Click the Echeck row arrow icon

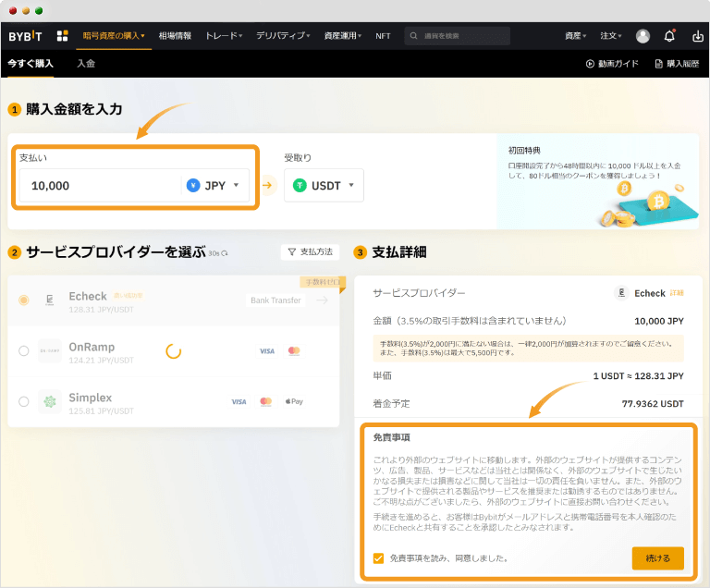[322, 300]
